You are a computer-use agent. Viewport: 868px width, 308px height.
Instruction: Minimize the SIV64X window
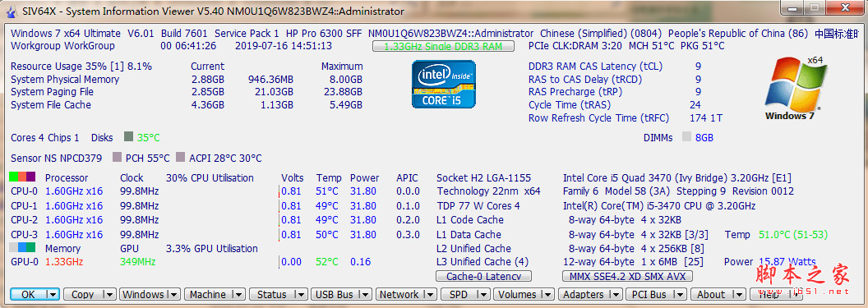point(791,7)
